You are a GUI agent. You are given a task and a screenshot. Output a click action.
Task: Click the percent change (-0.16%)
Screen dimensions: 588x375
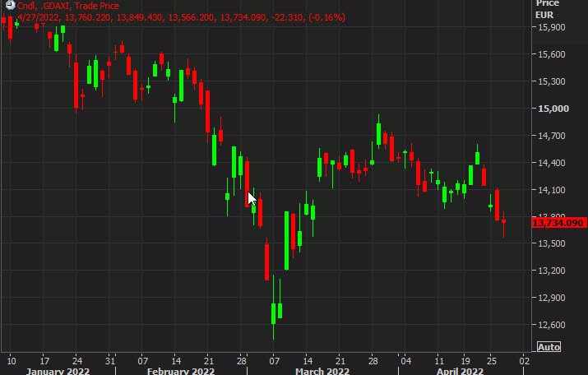click(x=326, y=17)
